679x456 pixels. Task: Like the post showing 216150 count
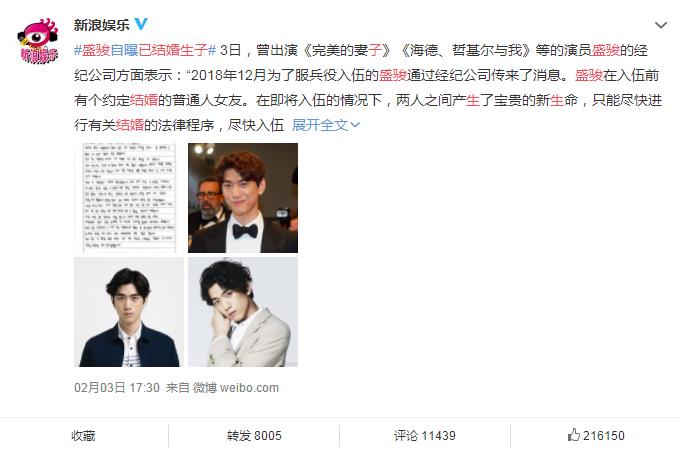(596, 435)
